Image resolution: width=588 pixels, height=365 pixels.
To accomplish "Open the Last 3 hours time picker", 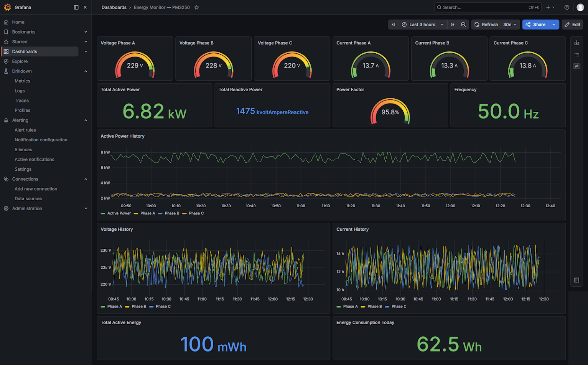I will pyautogui.click(x=423, y=25).
